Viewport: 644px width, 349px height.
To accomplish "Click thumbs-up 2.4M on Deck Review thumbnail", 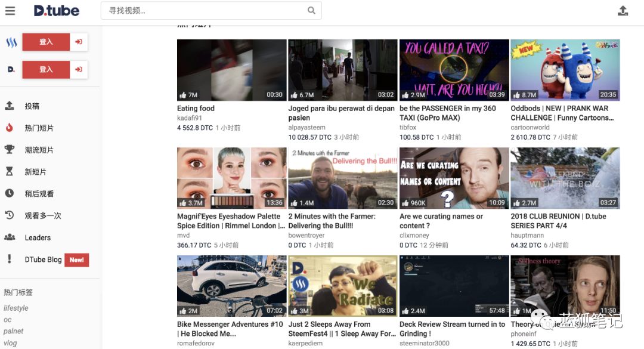I will pyautogui.click(x=414, y=311).
